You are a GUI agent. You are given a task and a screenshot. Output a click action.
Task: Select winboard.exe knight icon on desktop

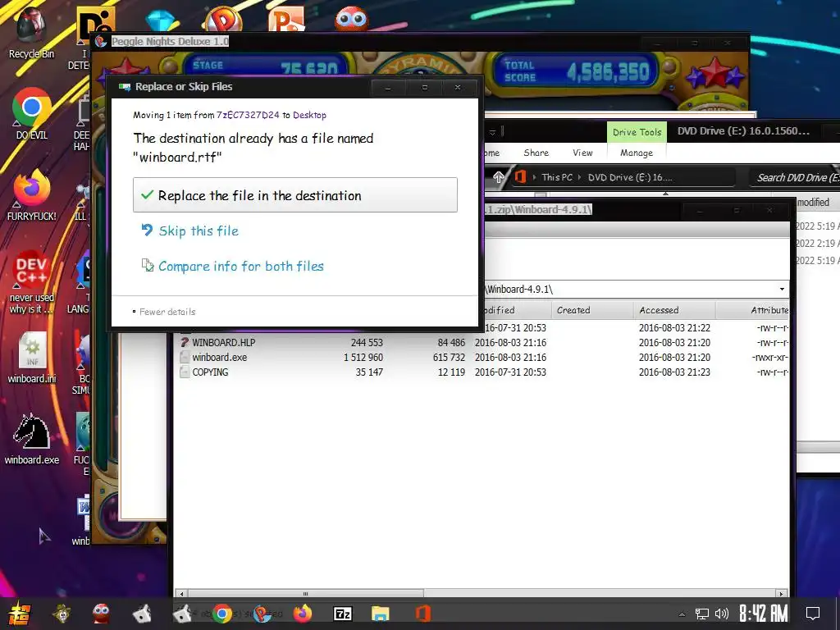click(32, 438)
